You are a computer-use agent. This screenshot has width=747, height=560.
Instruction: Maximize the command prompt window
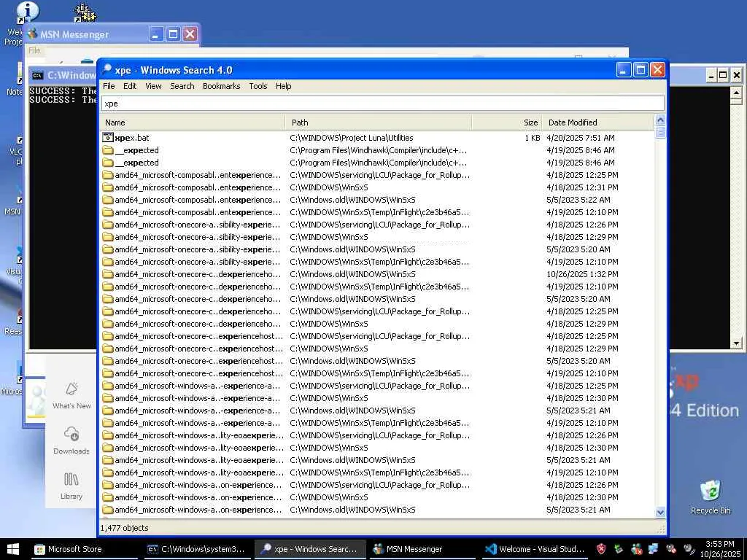pos(723,75)
